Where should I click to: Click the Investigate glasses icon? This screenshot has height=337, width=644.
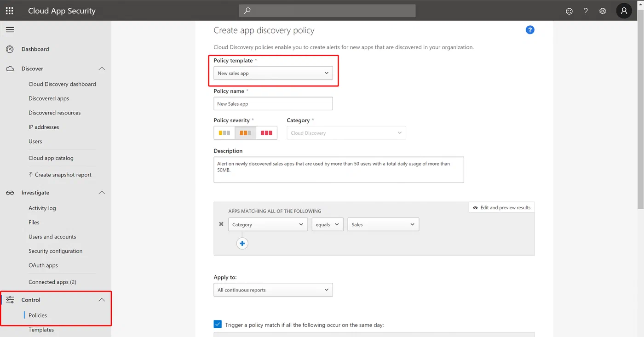pyautogui.click(x=10, y=193)
